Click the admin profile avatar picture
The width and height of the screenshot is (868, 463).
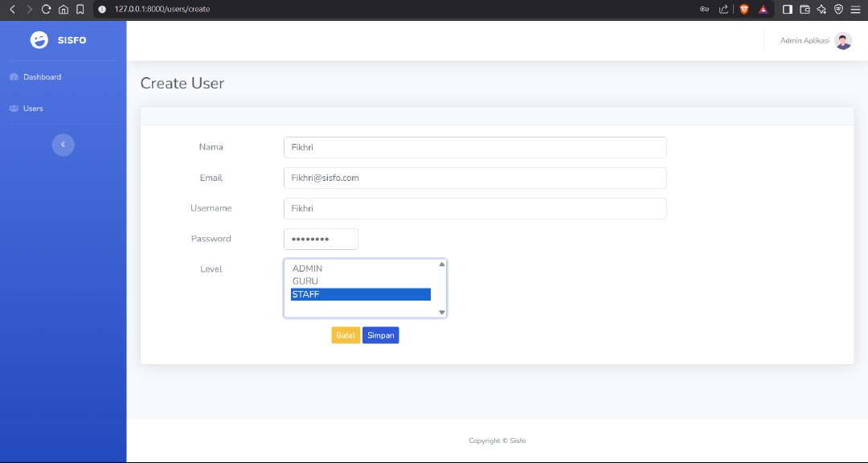843,41
